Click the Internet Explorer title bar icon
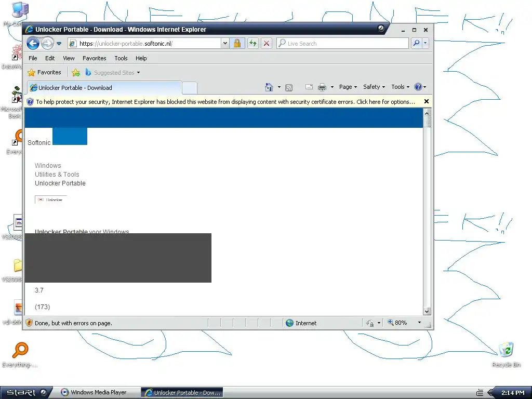The width and height of the screenshot is (532, 399). click(30, 29)
